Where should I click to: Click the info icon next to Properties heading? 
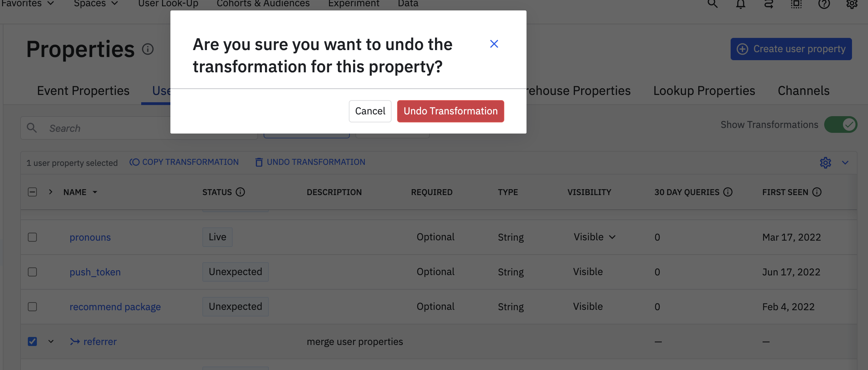pyautogui.click(x=148, y=49)
